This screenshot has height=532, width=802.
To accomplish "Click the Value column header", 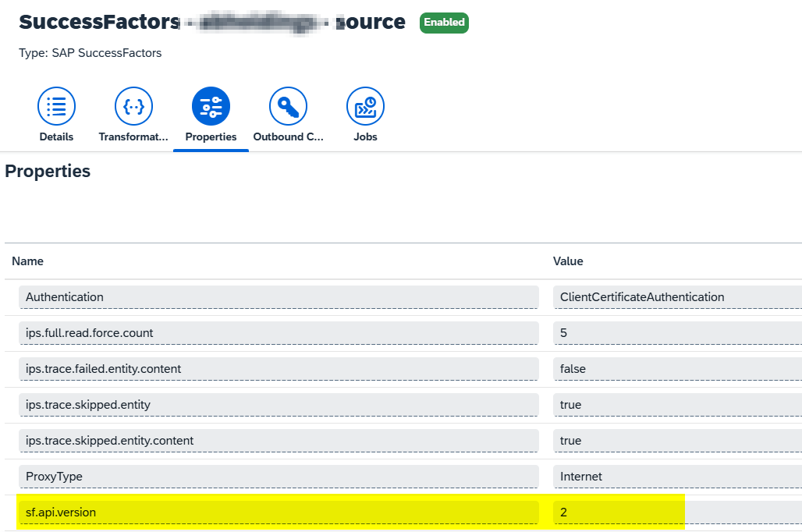I will [x=568, y=261].
